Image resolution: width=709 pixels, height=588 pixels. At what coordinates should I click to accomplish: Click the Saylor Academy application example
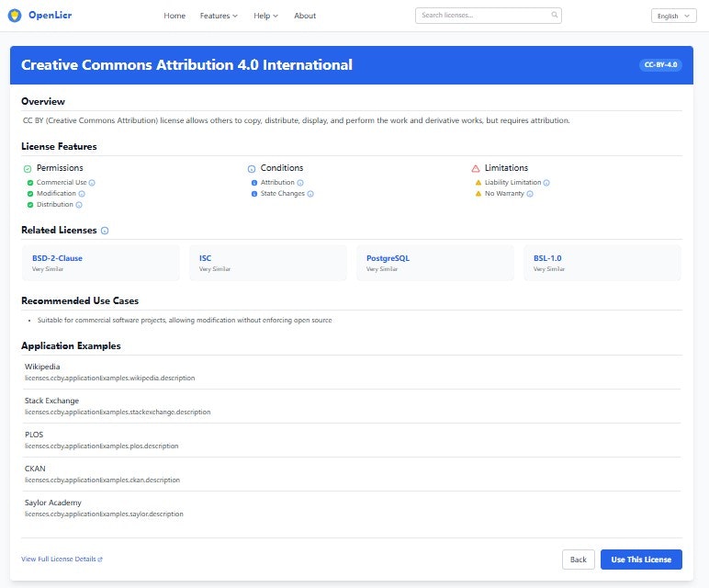pos(353,508)
